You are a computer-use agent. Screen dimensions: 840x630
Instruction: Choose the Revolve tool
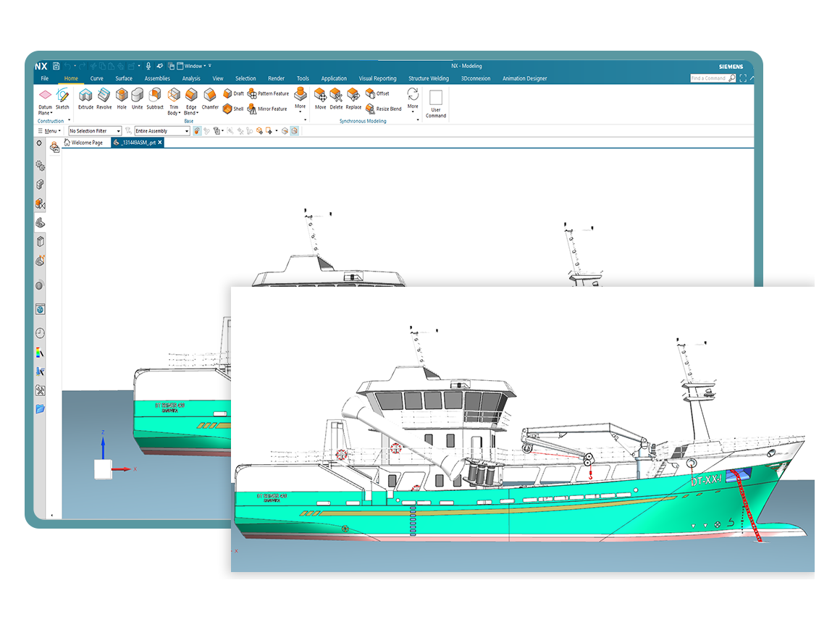[104, 100]
